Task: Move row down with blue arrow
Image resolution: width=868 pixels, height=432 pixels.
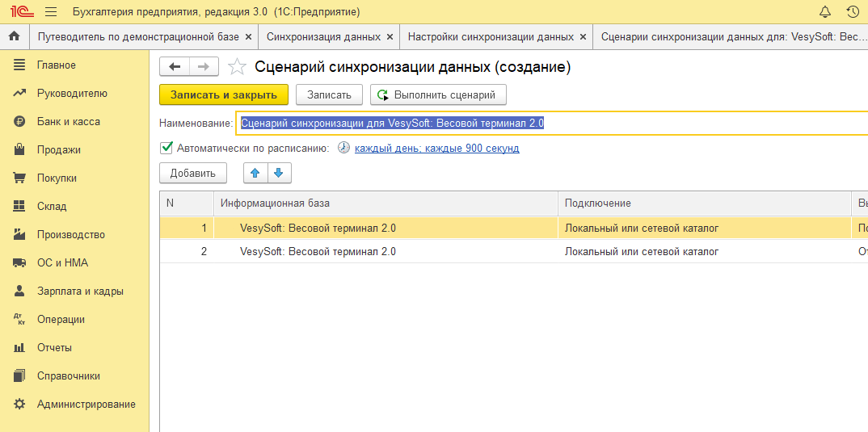Action: (278, 173)
